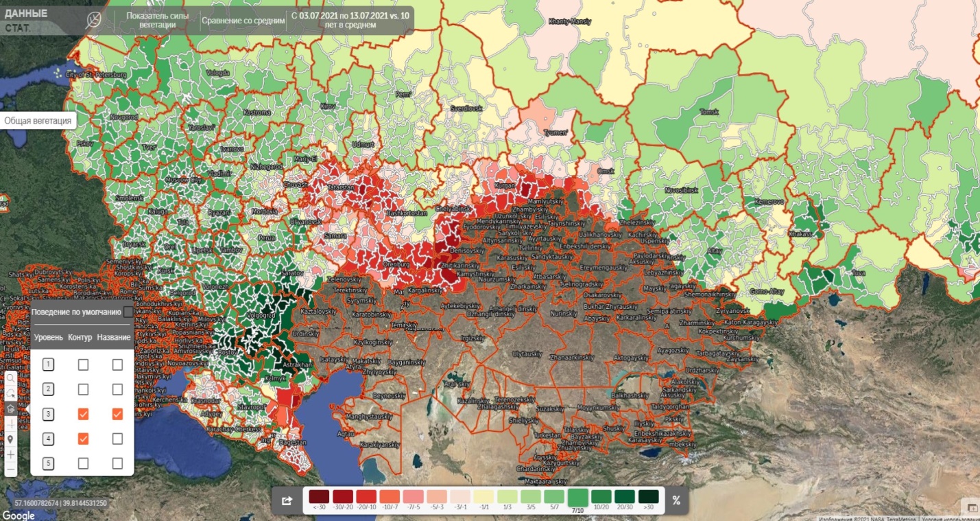
Task: Uncheck the level 3 'Название' checkbox
Action: (117, 414)
